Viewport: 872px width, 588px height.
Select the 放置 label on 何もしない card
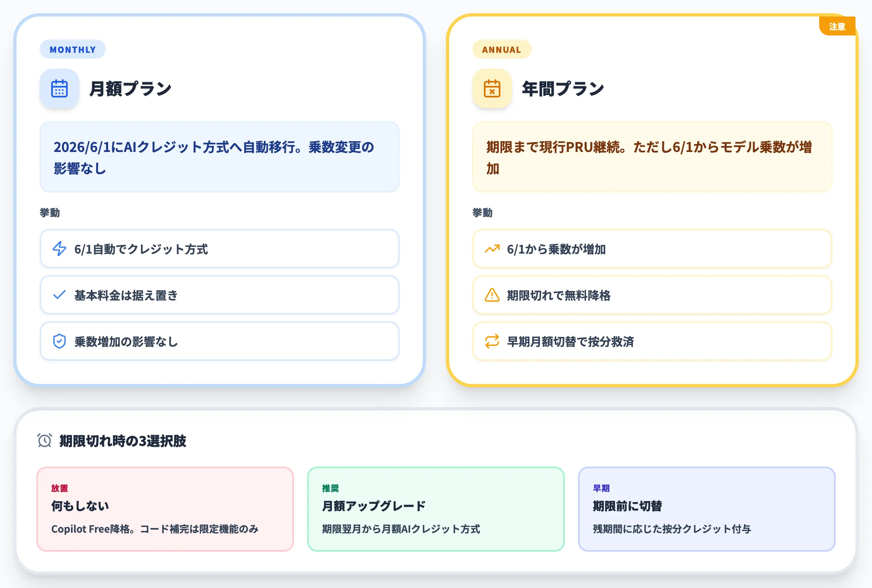pos(59,488)
